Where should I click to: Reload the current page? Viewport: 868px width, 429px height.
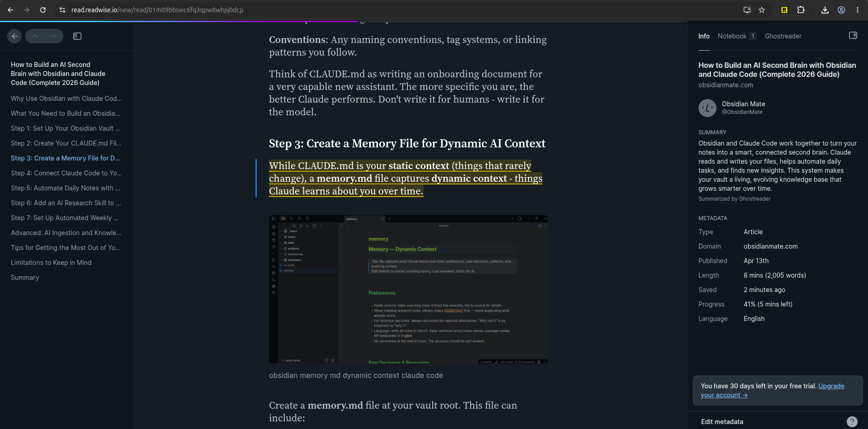click(43, 10)
